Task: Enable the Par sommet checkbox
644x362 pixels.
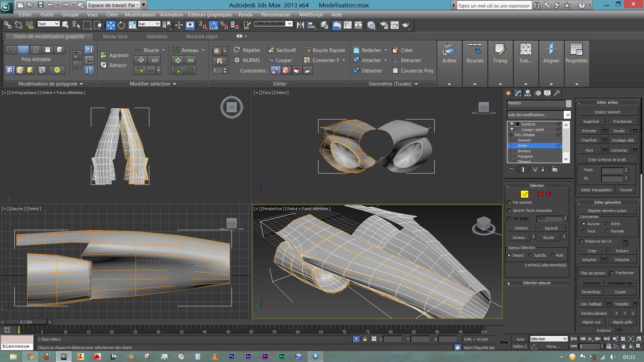Action: point(509,203)
